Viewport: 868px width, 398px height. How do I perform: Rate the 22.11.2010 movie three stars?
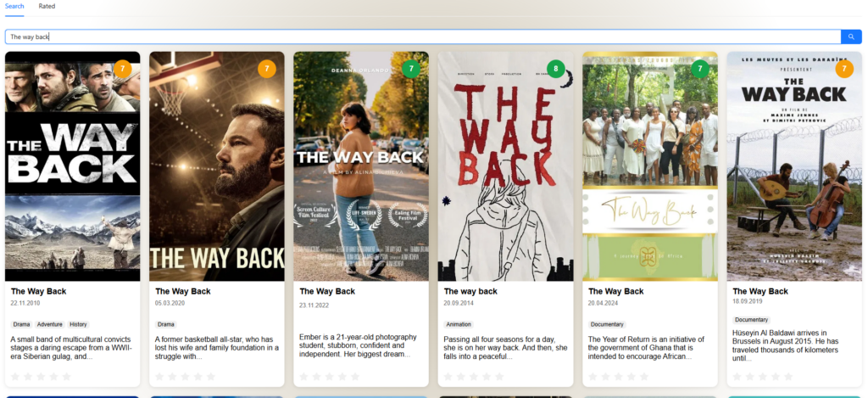pyautogui.click(x=41, y=377)
